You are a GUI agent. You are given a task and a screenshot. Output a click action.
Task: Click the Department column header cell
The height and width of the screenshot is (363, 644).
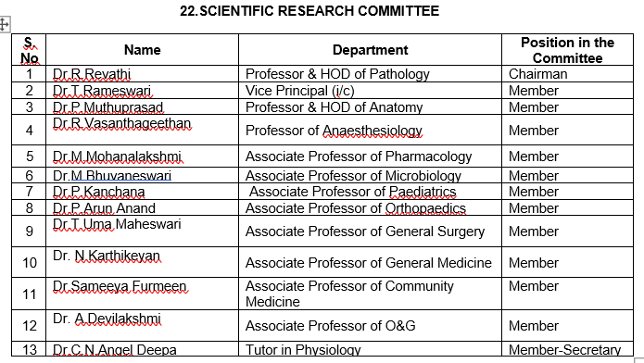click(x=370, y=50)
